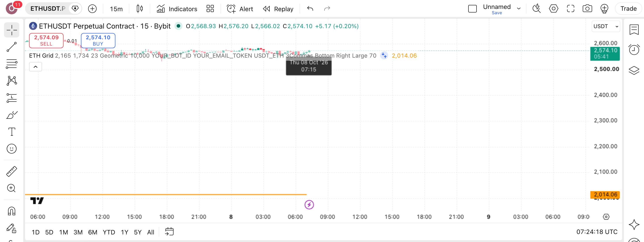Add a symbol to compare
644x242 pixels.
pyautogui.click(x=92, y=9)
